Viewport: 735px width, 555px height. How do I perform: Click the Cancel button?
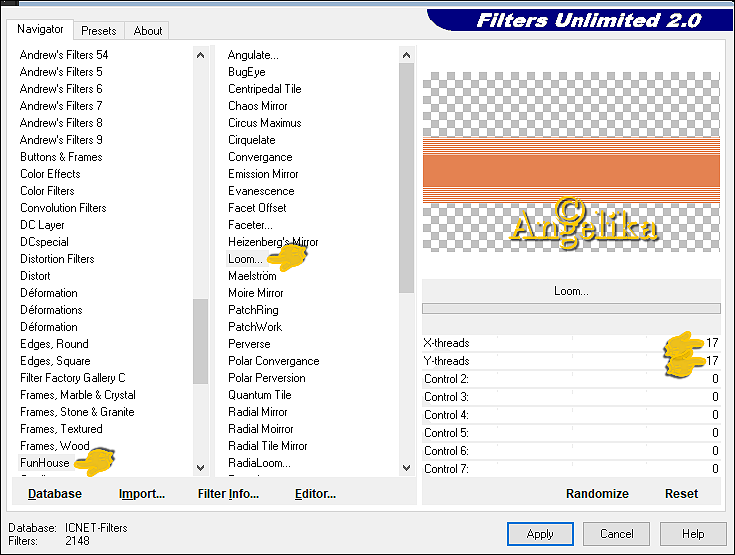click(616, 534)
